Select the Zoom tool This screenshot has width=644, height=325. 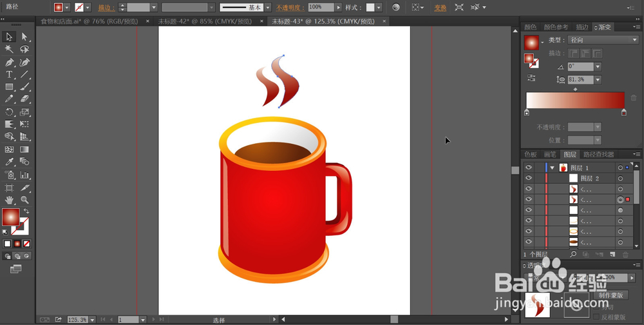pyautogui.click(x=24, y=201)
